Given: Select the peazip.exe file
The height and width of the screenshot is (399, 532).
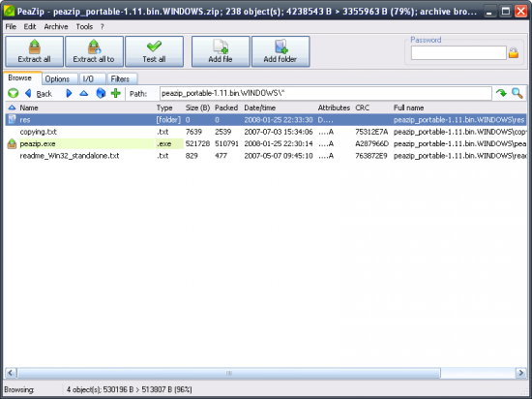Looking at the screenshot, I should click(x=38, y=144).
